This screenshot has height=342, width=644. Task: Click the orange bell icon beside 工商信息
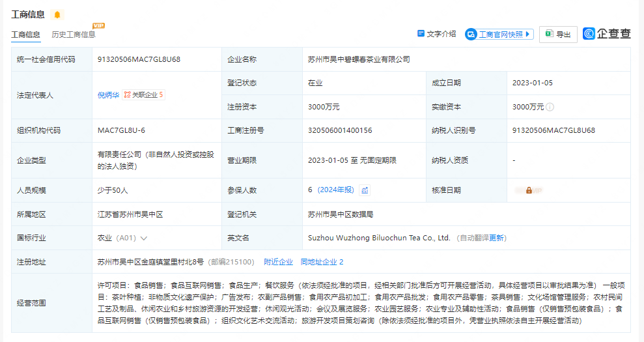(x=57, y=14)
